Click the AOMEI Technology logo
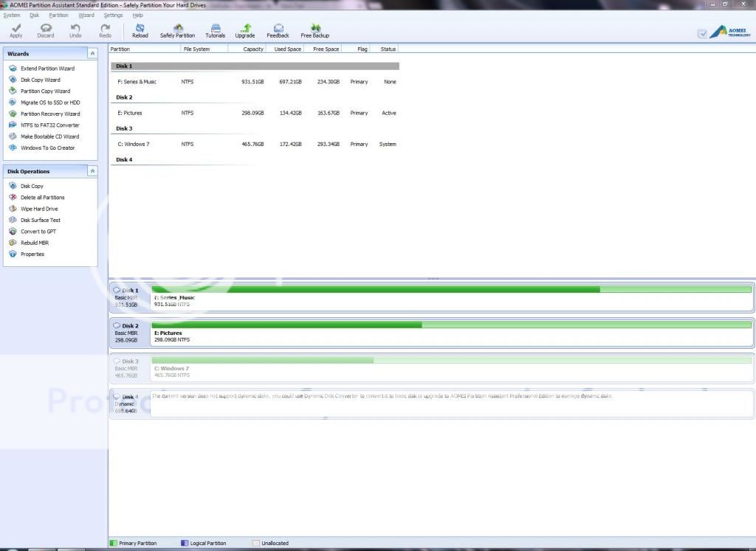 click(x=730, y=32)
